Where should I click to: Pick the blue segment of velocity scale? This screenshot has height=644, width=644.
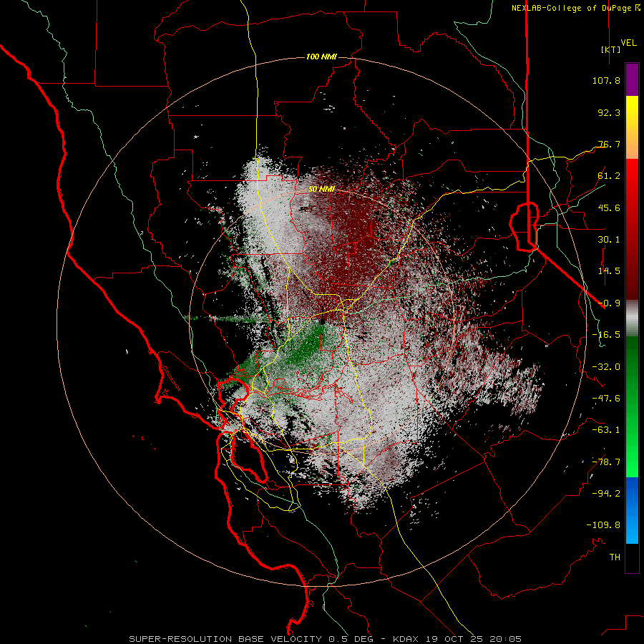pyautogui.click(x=632, y=510)
